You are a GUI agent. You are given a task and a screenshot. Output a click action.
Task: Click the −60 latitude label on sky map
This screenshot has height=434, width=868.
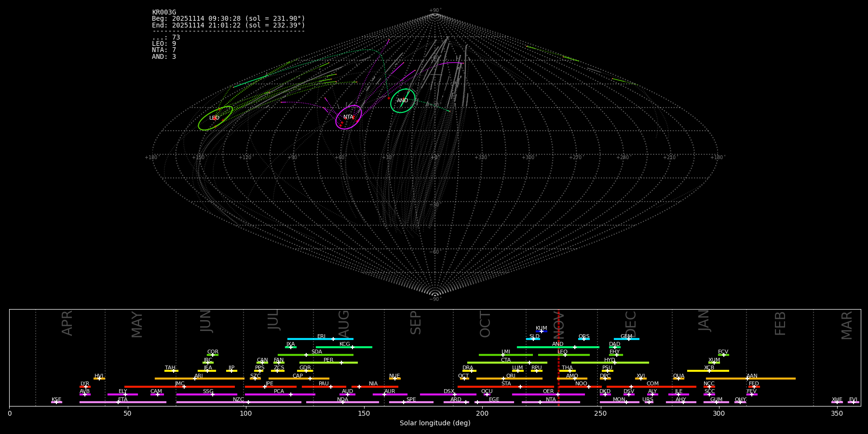click(x=434, y=252)
